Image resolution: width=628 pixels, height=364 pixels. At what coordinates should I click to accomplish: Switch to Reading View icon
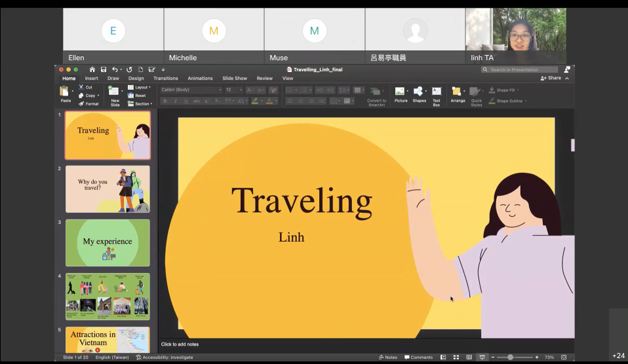pyautogui.click(x=469, y=357)
